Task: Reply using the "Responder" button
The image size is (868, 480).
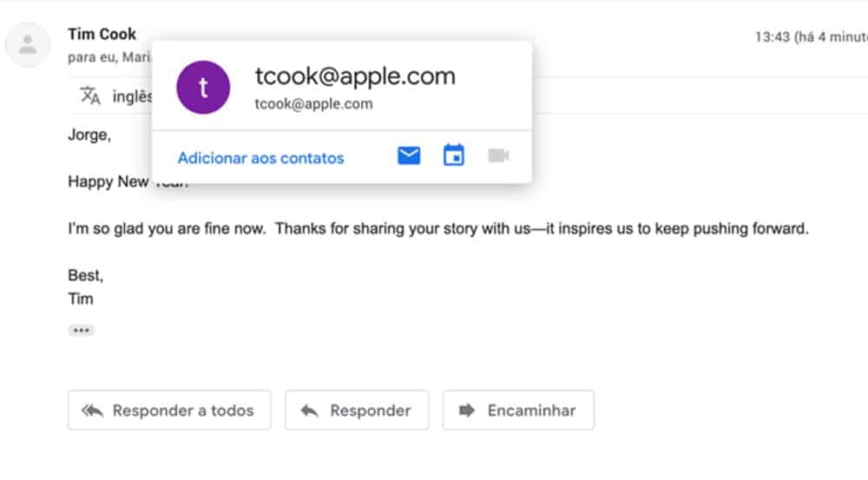Action: 357,411
